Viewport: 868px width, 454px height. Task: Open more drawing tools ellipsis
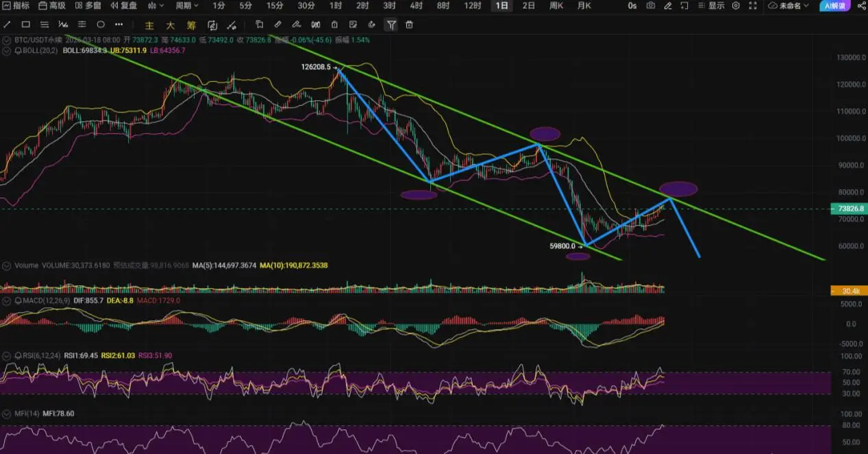point(119,25)
